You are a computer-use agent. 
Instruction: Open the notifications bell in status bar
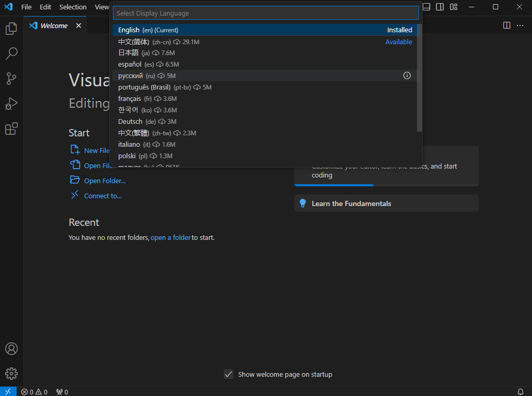[x=520, y=392]
